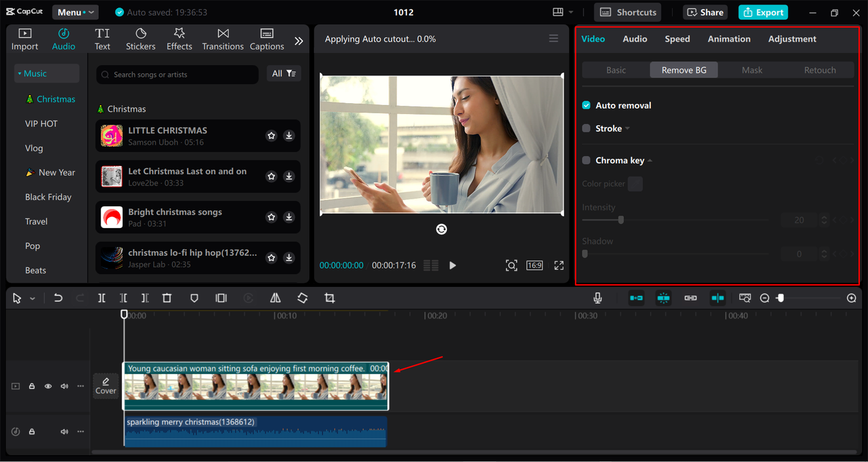The height and width of the screenshot is (462, 868).
Task: Open the Retouch sub-tab
Action: coord(820,70)
